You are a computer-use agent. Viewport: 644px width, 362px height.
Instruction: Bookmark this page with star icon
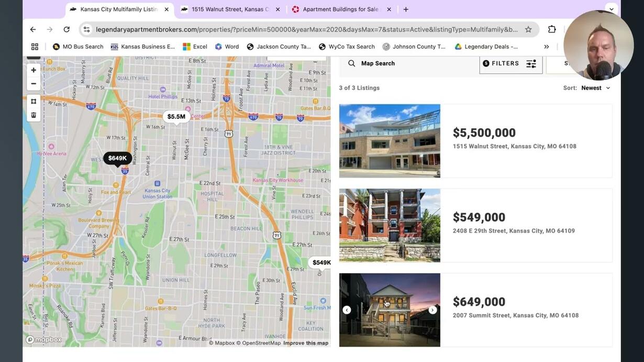[x=528, y=29]
